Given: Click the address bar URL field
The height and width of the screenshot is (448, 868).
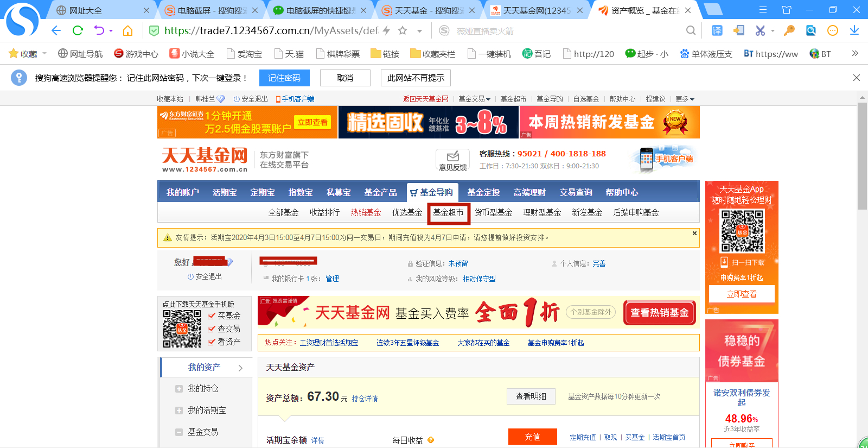Looking at the screenshot, I should (271, 31).
